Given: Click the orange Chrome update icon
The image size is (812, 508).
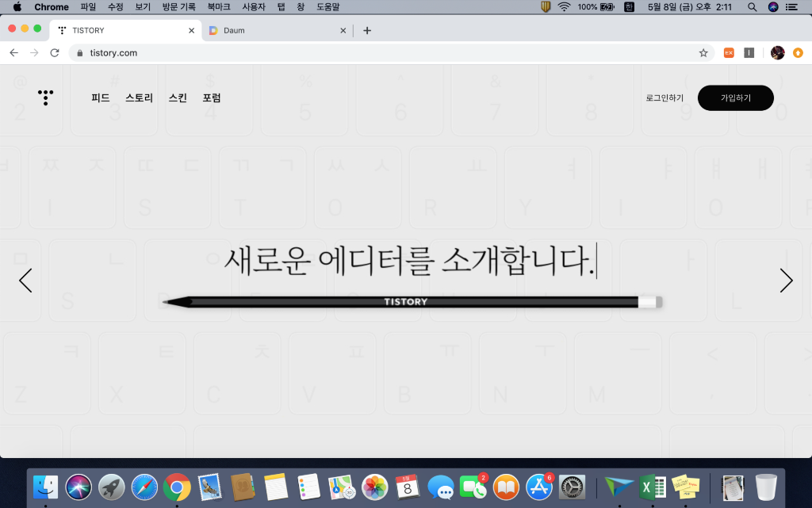Looking at the screenshot, I should point(798,53).
